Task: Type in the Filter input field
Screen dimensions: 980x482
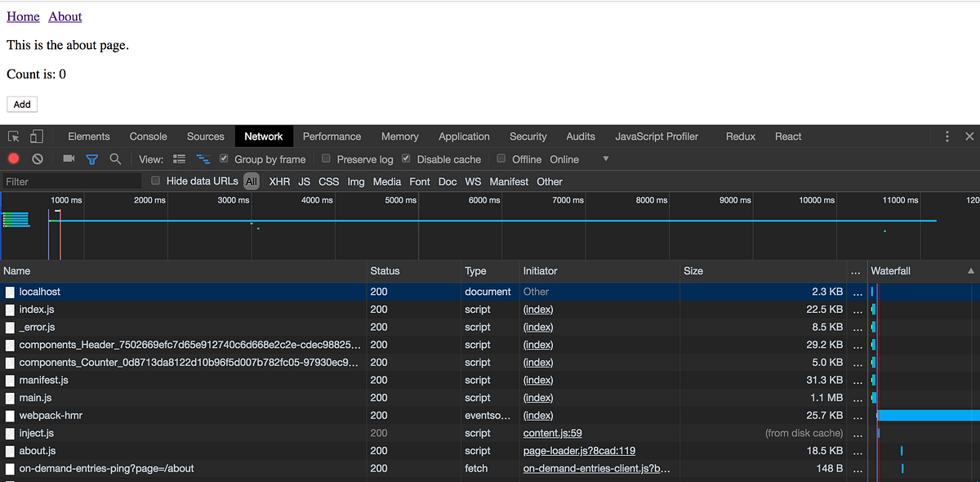Action: click(x=72, y=181)
